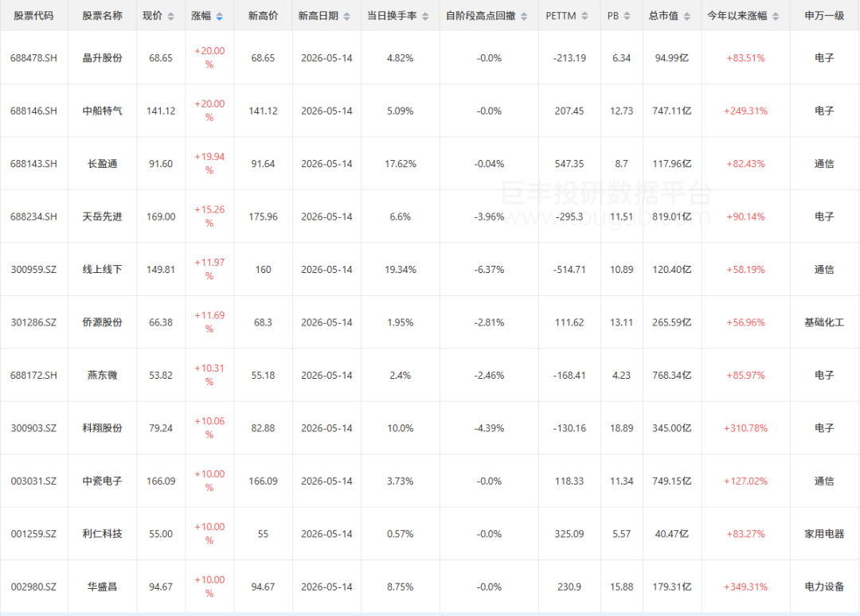860x616 pixels.
Task: Click the 新高价 column header
Action: [263, 16]
